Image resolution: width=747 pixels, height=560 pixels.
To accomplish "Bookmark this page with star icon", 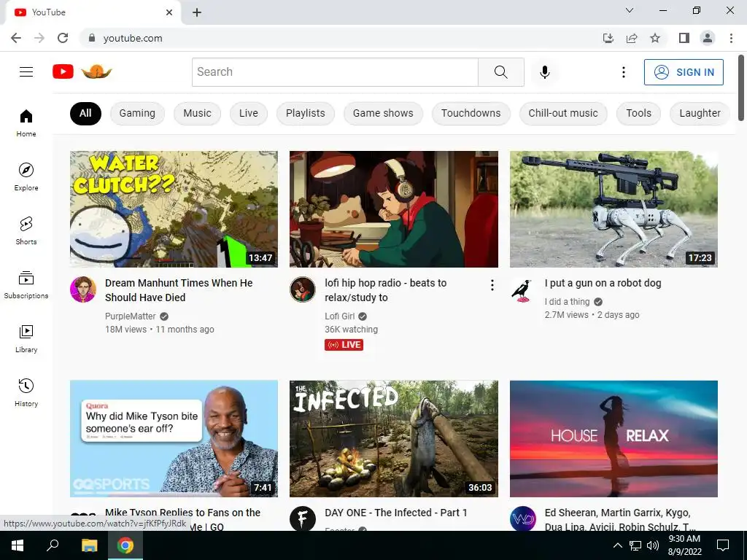I will coord(655,38).
